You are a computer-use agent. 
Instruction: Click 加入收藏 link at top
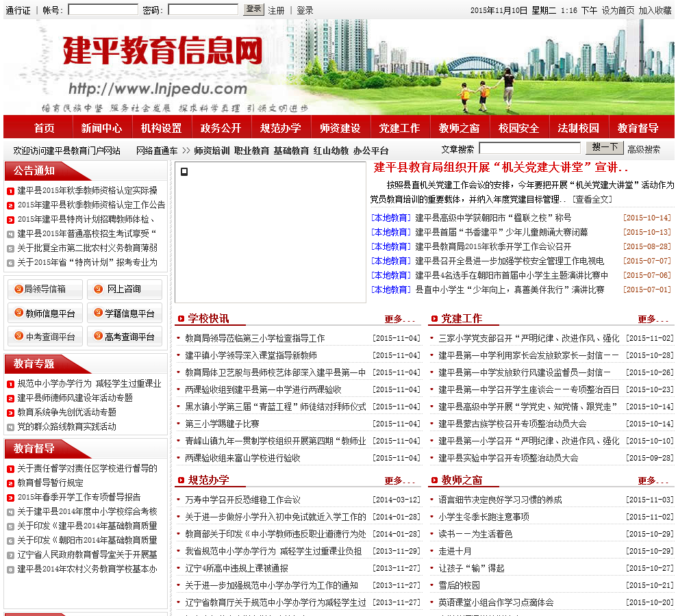pyautogui.click(x=655, y=10)
